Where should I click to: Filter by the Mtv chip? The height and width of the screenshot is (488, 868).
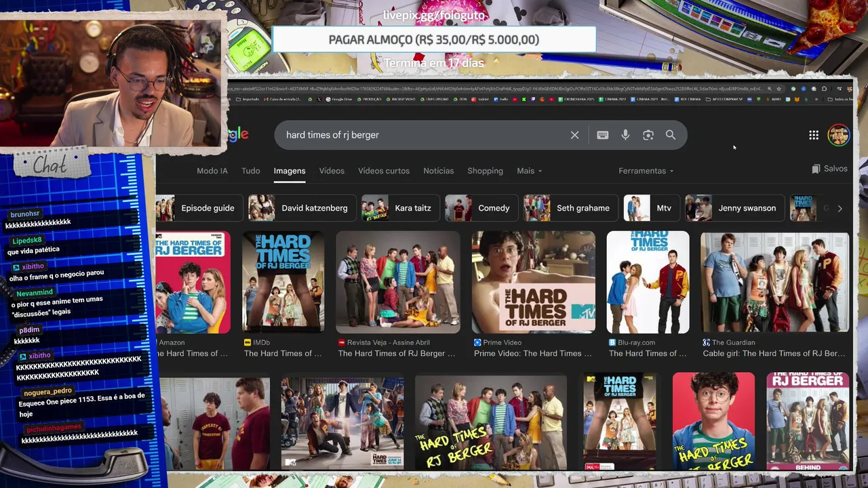pos(651,208)
